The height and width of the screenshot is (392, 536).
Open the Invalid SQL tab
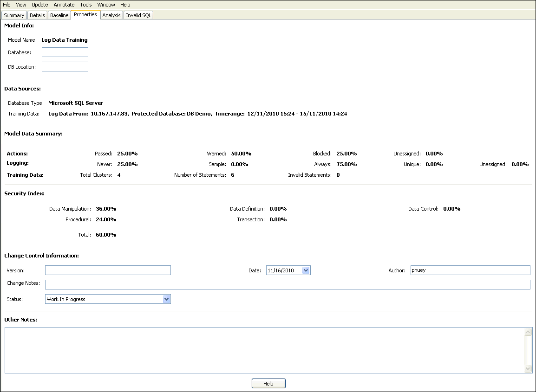tap(138, 15)
